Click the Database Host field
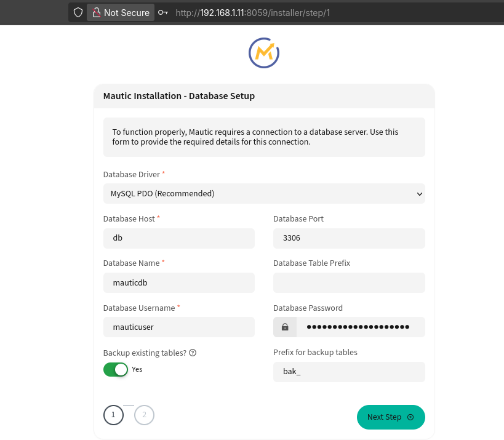Viewport: 504px width, 440px height. pyautogui.click(x=178, y=238)
